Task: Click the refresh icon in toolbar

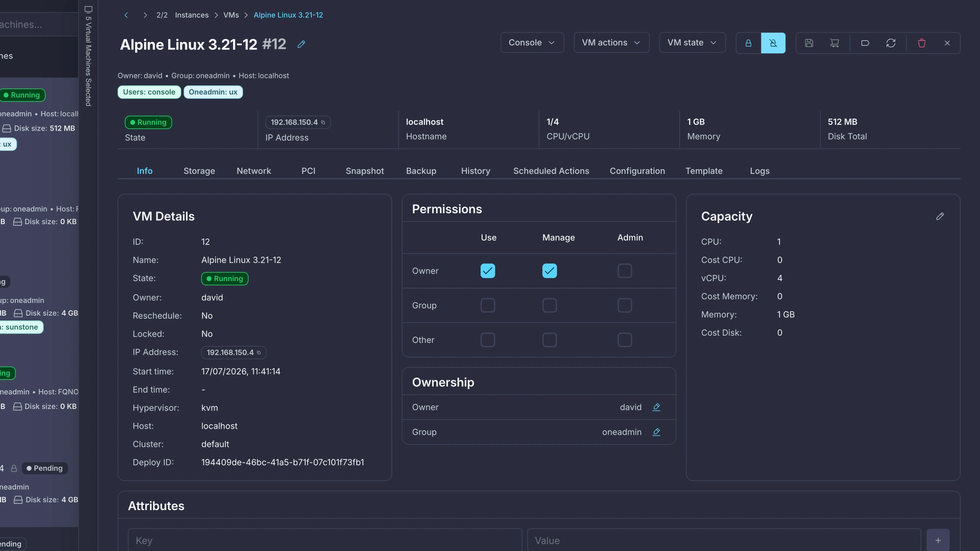Action: [x=891, y=43]
